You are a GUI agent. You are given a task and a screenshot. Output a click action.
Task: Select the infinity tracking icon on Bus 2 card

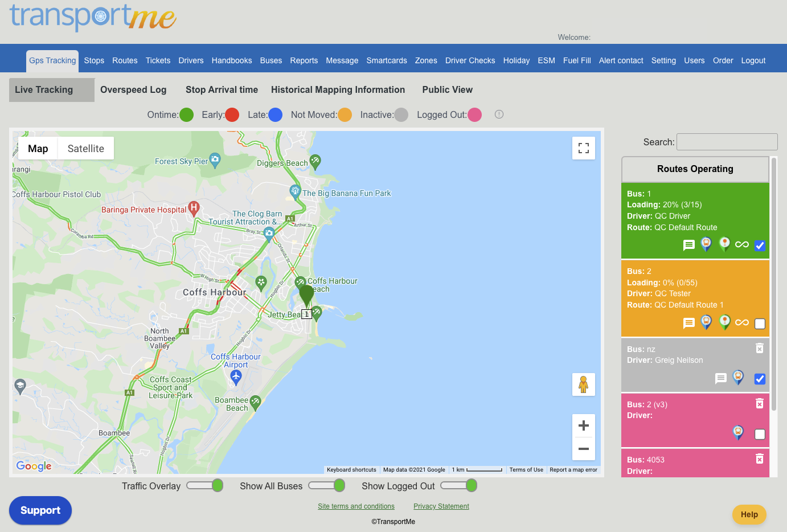pyautogui.click(x=741, y=322)
